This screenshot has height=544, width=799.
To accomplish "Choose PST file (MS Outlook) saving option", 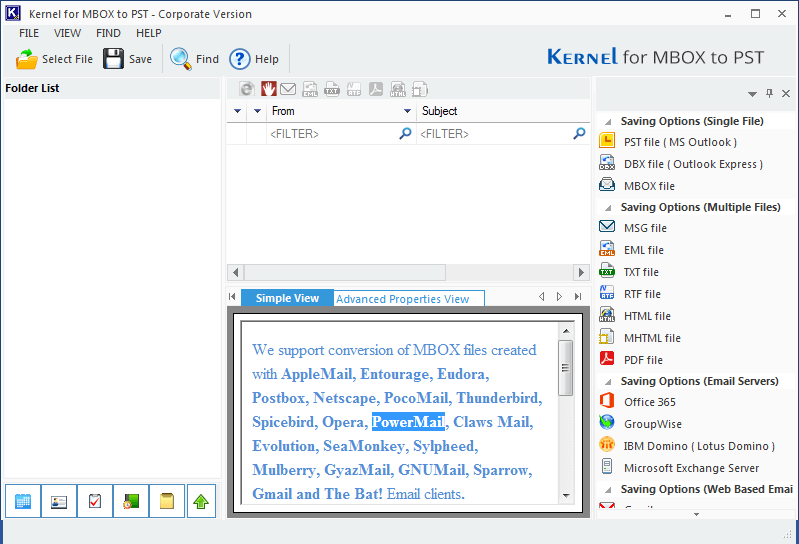I will tap(680, 142).
